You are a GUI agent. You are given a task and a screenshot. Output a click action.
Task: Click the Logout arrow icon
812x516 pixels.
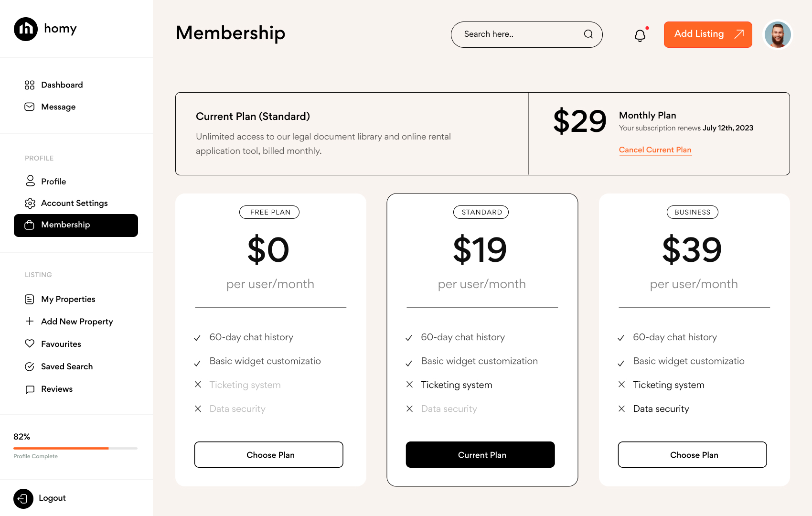[23, 499]
